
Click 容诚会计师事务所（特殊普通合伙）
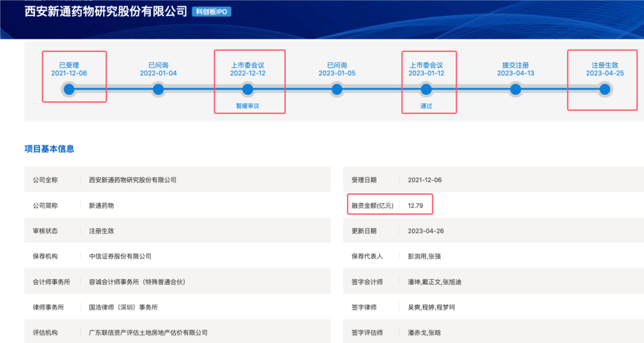pyautogui.click(x=138, y=282)
